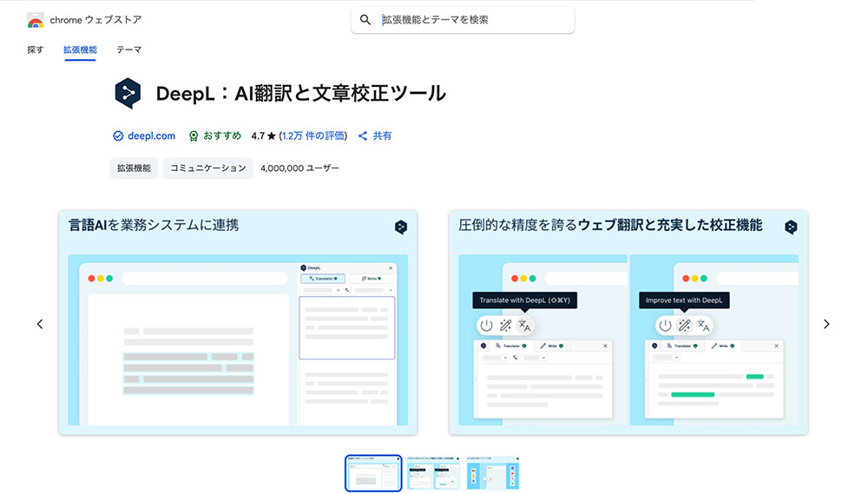868x494 pixels.
Task: Open the テーマ tab
Action: point(129,49)
